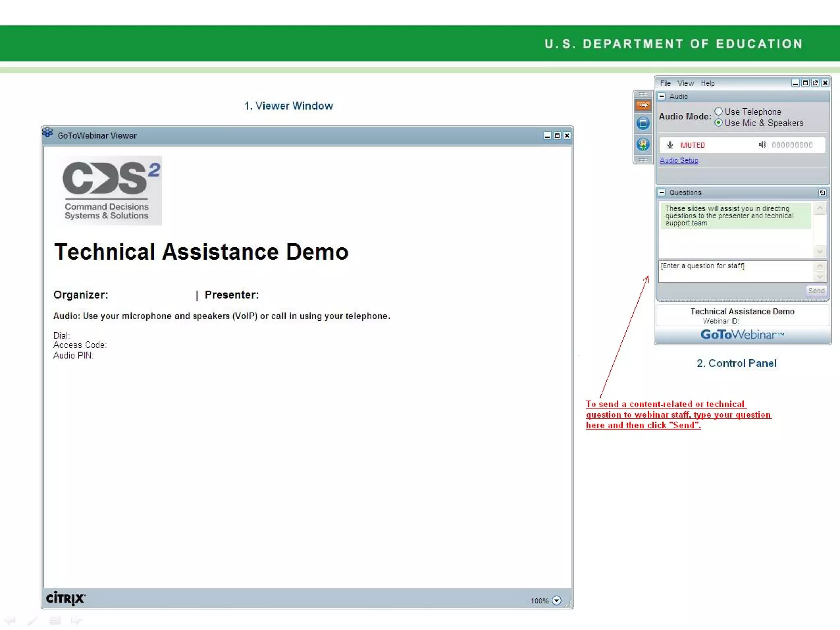Click the speaker volume level bars
This screenshot has height=630, width=840.
pos(792,145)
